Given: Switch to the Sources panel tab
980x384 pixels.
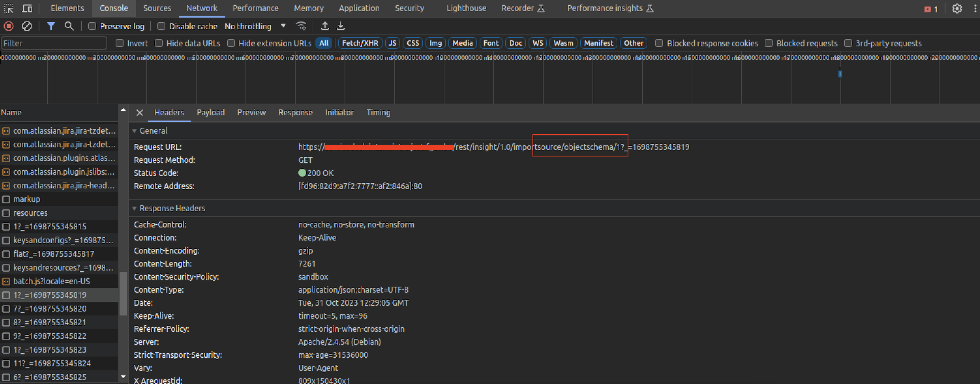Looking at the screenshot, I should (x=157, y=8).
